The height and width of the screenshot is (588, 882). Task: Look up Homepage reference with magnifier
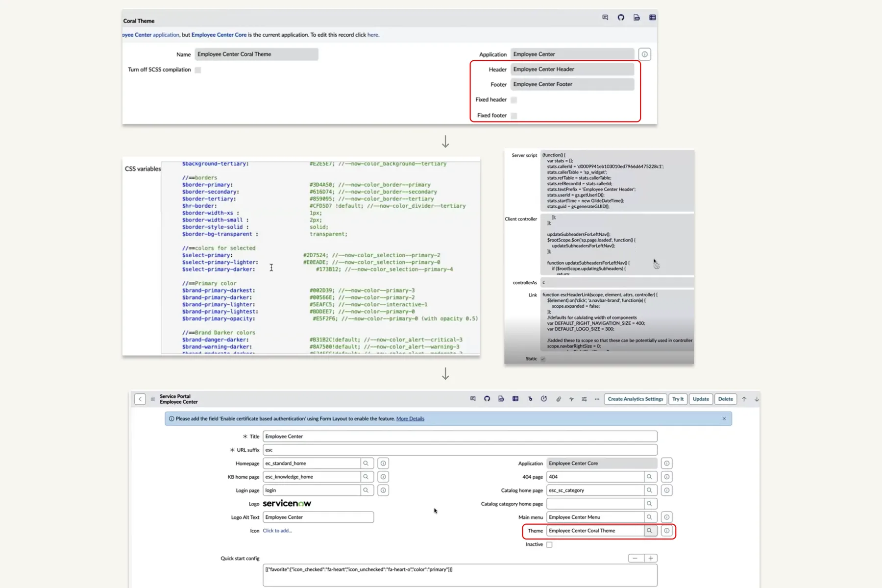(366, 463)
